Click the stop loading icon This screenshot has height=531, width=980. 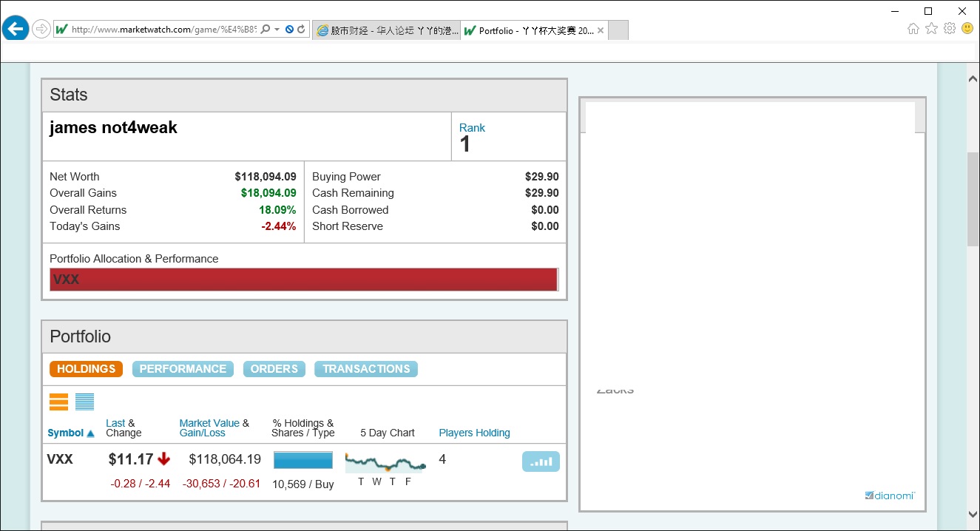pyautogui.click(x=290, y=30)
